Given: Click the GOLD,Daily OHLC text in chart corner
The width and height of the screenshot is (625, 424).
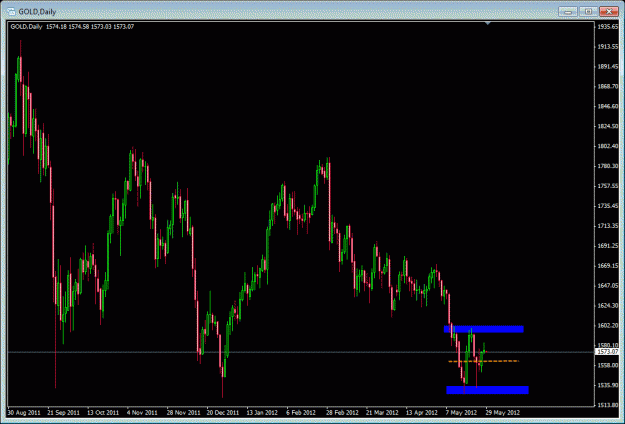Looking at the screenshot, I should point(72,27).
